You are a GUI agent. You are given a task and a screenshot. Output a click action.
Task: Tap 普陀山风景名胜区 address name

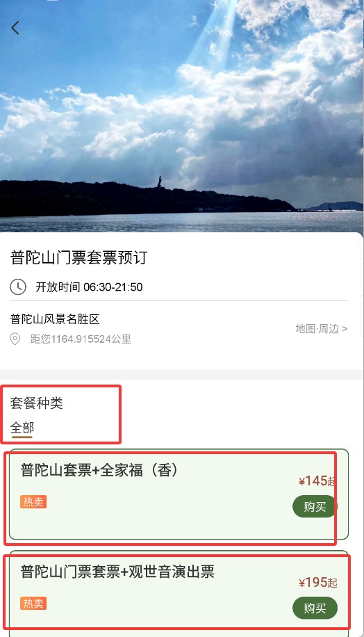55,319
